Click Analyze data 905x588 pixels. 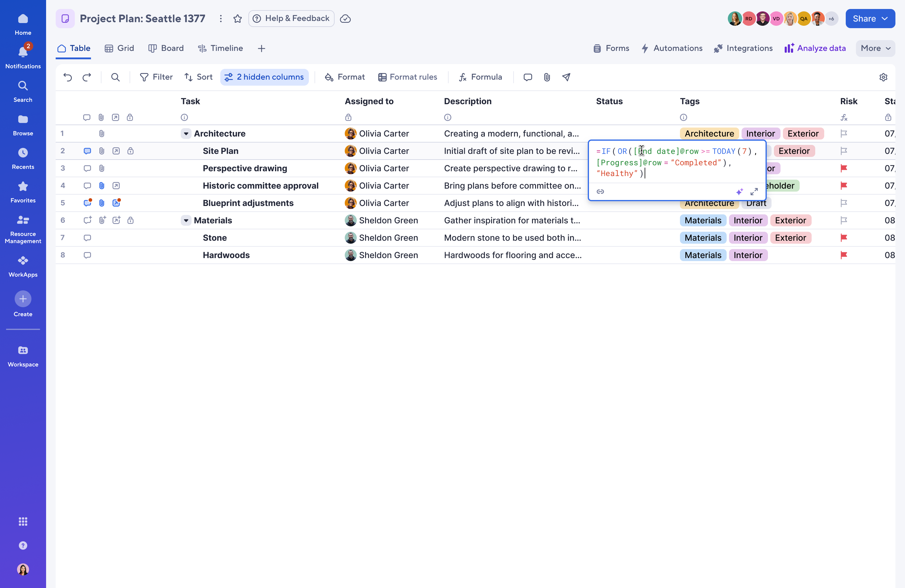point(815,48)
